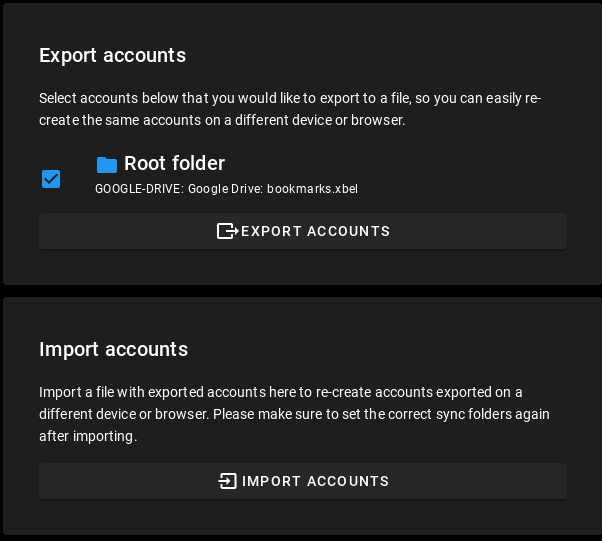The image size is (602, 541).
Task: Select the Root folder account name
Action: pyautogui.click(x=174, y=164)
